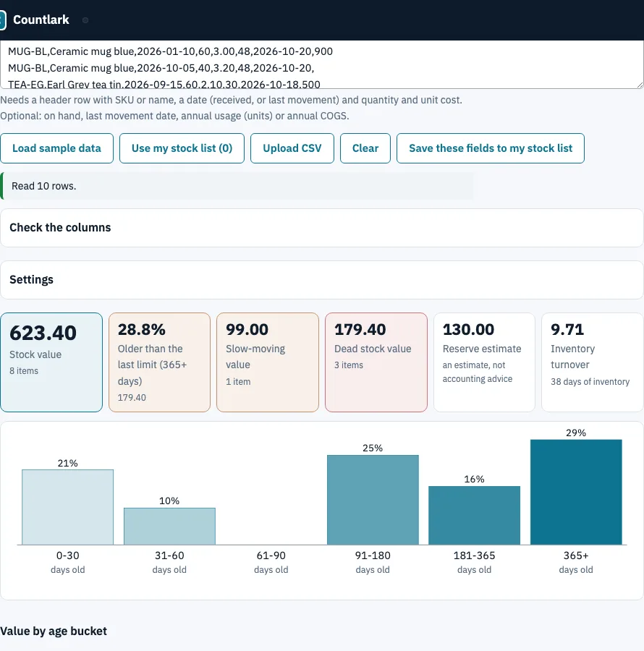Click the 91-180 days old chart bar
Viewport: 644px width, 651px height.
(x=373, y=500)
